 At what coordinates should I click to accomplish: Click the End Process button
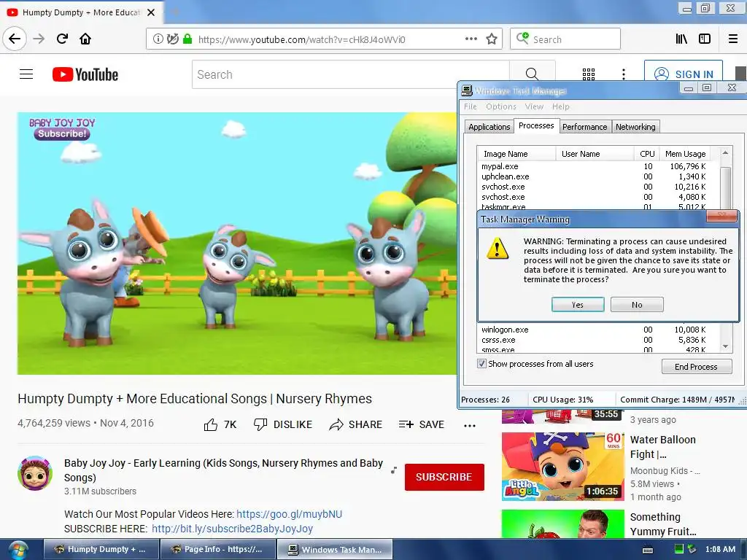696,367
